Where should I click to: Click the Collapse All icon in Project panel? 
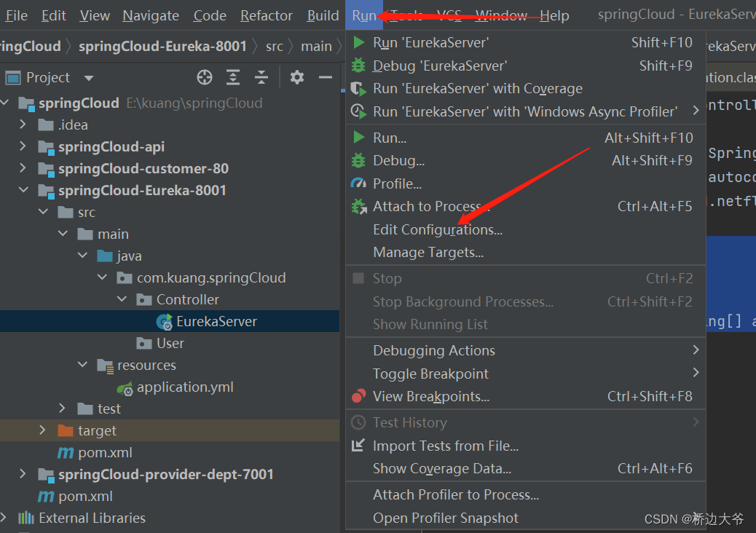point(261,77)
